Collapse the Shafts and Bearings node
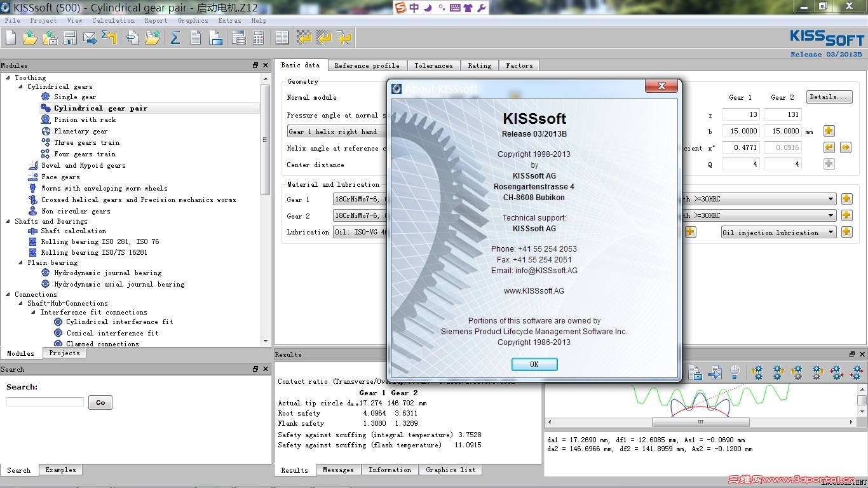This screenshot has height=488, width=868. click(x=8, y=221)
